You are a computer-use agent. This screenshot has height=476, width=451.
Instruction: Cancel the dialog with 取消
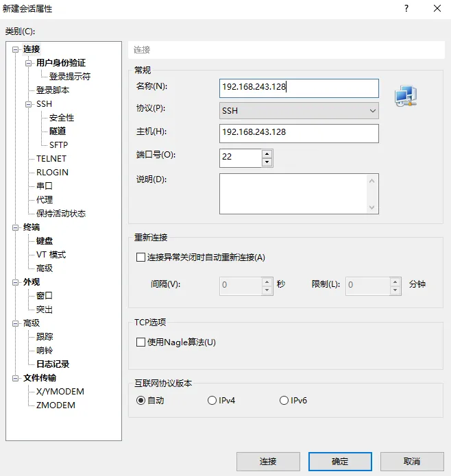tap(412, 462)
